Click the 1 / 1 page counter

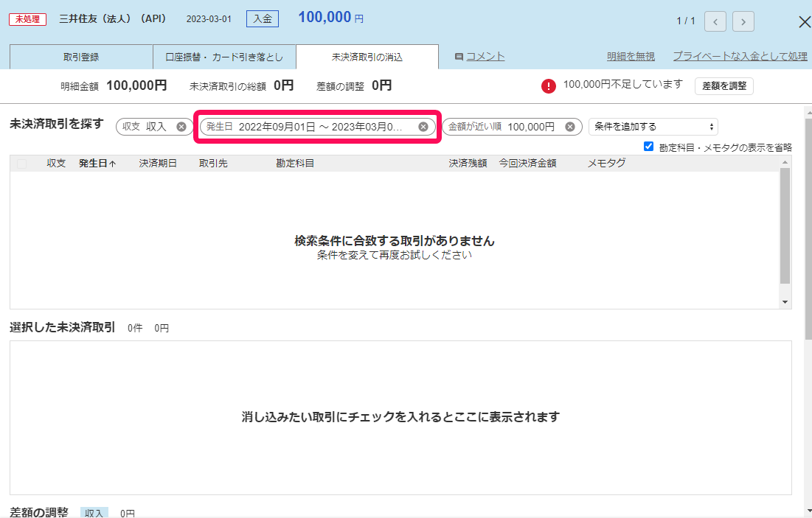tap(686, 21)
